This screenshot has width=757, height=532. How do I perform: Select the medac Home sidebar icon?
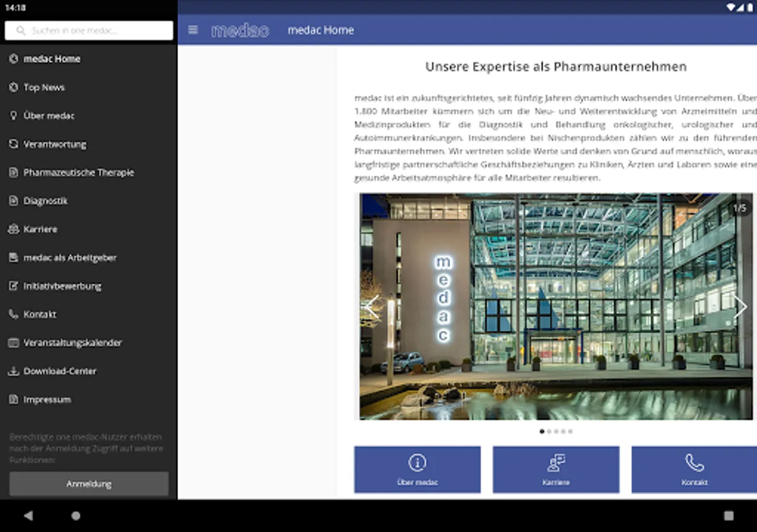pyautogui.click(x=14, y=59)
